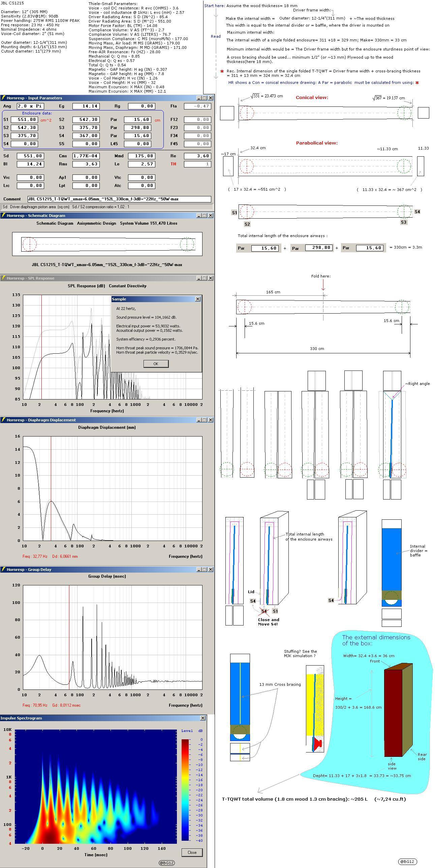Click OK in the Sample dialog
This screenshot has height=868, width=435.
click(156, 363)
